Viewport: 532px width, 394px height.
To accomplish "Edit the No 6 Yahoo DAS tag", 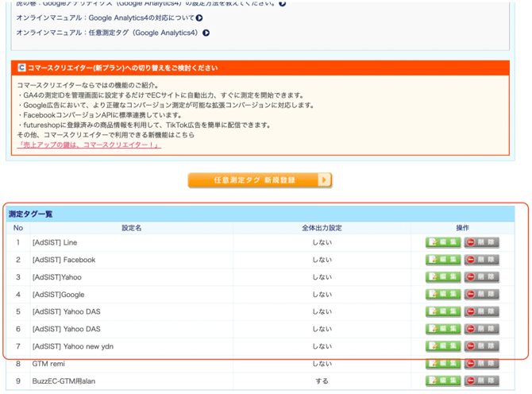I will click(x=443, y=329).
